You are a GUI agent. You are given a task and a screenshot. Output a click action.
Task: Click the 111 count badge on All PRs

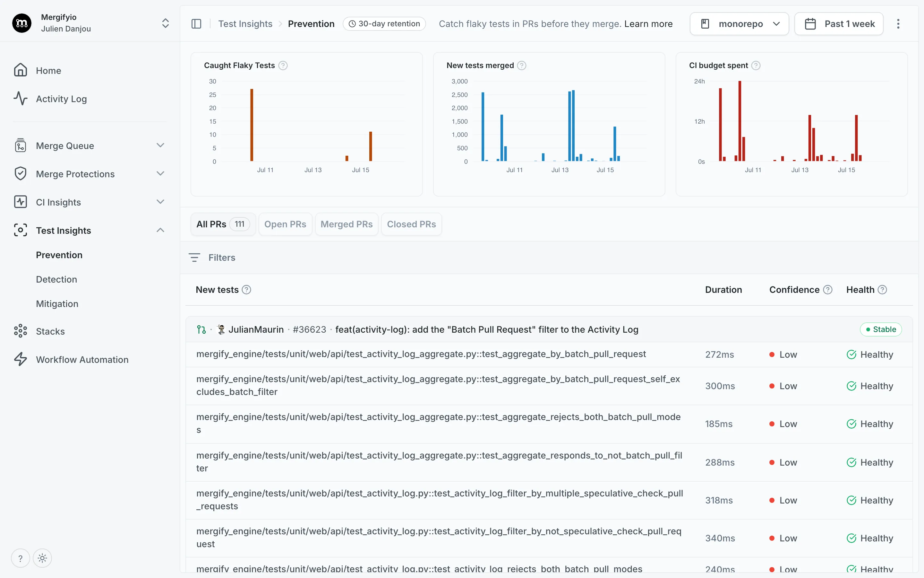tap(239, 224)
